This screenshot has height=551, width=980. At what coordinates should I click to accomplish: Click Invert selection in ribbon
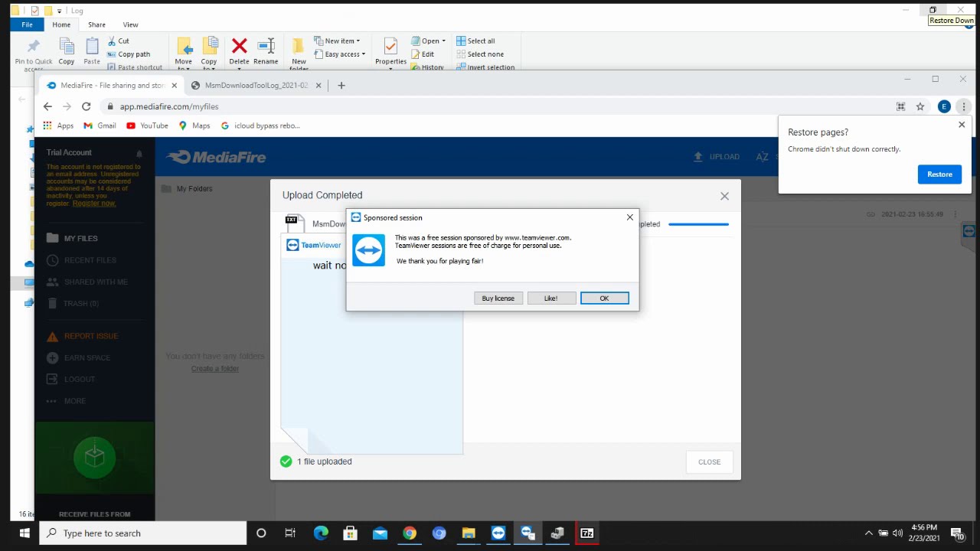485,67
